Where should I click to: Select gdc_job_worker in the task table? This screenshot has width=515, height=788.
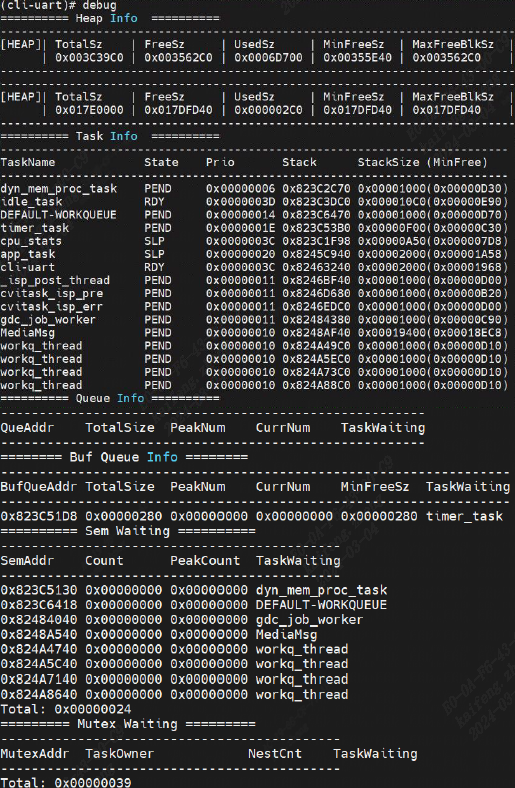(48, 320)
